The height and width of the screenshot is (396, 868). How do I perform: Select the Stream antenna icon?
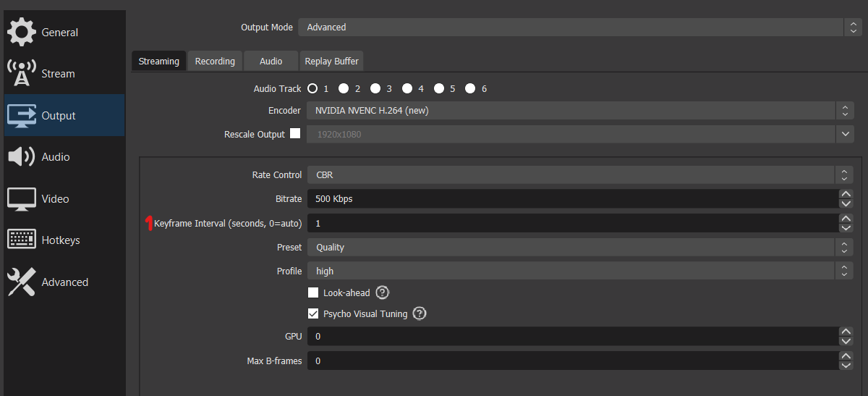[21, 74]
